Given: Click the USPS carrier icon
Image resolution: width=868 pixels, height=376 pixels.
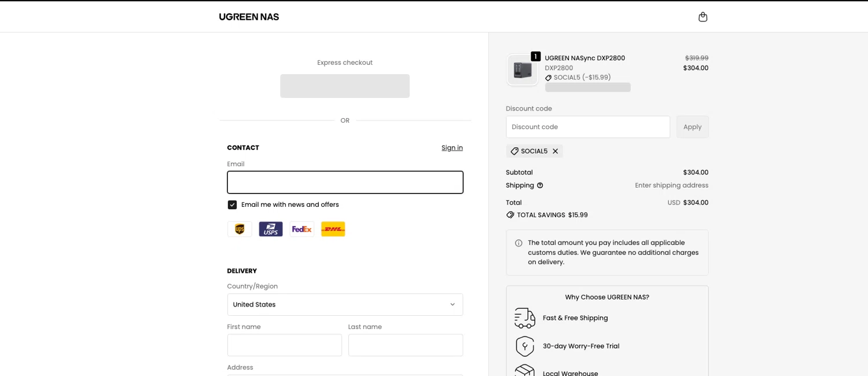Looking at the screenshot, I should pyautogui.click(x=271, y=229).
